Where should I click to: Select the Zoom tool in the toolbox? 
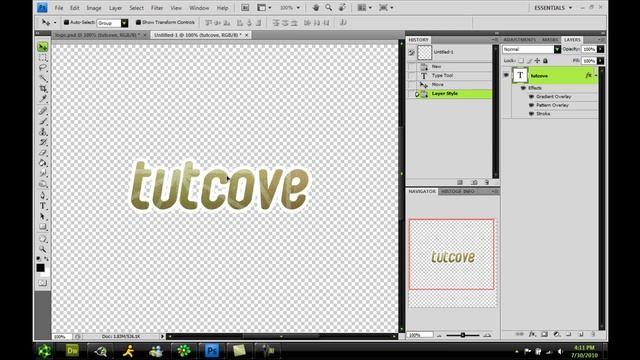click(x=42, y=249)
